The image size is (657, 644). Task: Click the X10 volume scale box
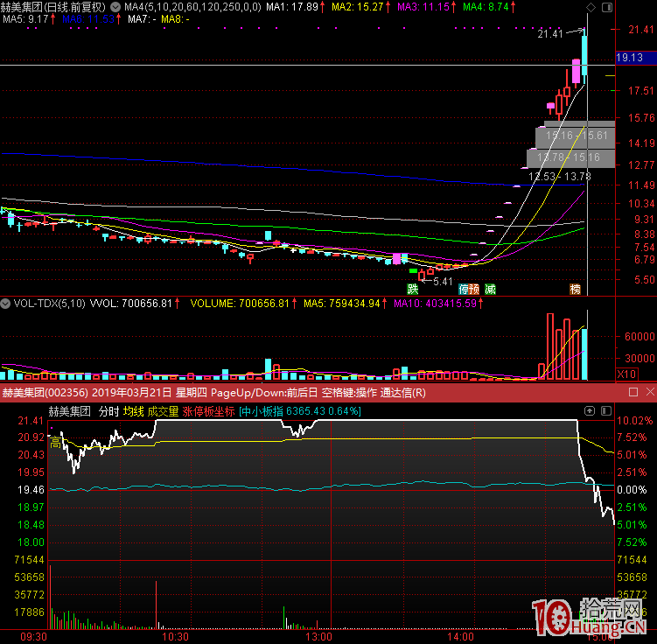(x=627, y=374)
